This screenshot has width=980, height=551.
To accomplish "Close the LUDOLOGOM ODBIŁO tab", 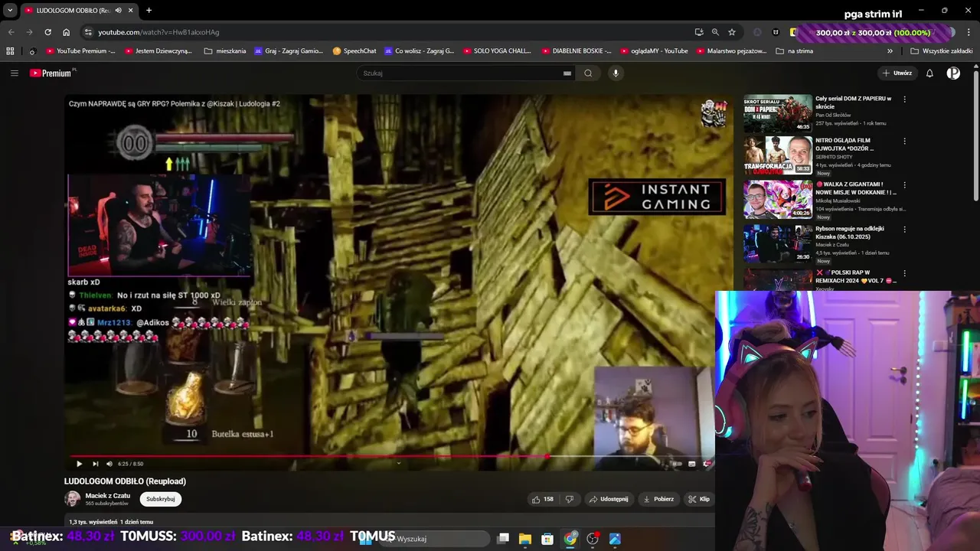I will 130,10.
